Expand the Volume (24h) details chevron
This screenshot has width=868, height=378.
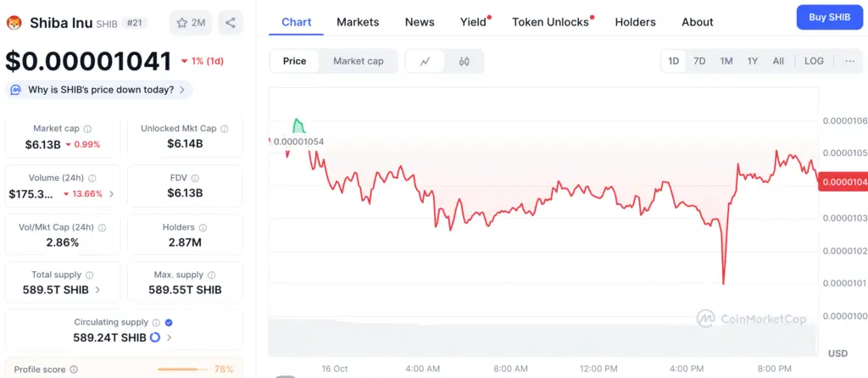coord(112,194)
